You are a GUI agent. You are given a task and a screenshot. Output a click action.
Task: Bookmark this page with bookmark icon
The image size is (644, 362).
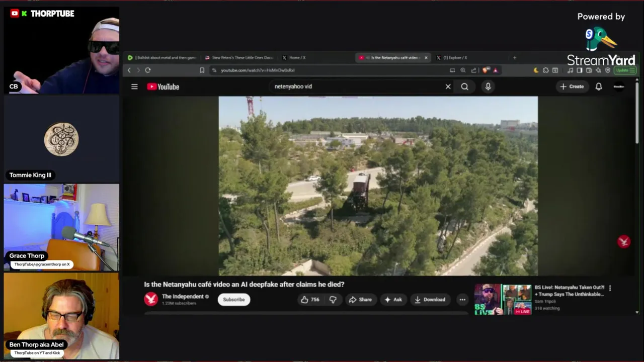(202, 70)
